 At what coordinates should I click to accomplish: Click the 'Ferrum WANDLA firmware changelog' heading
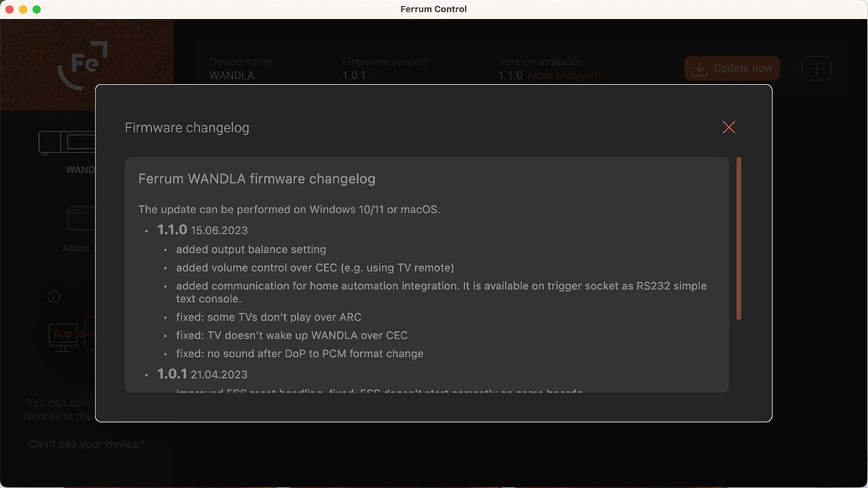pyautogui.click(x=257, y=179)
